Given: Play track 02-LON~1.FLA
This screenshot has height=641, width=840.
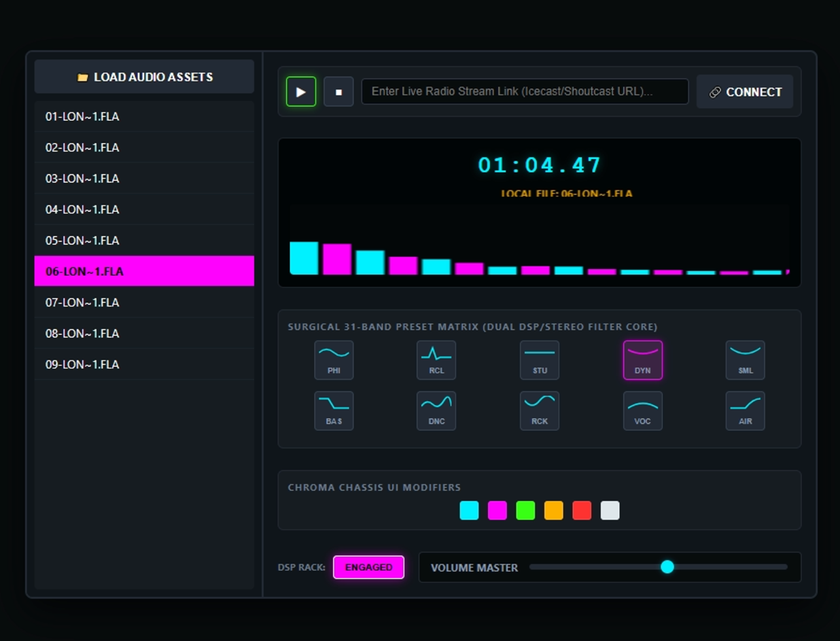Looking at the screenshot, I should [x=144, y=148].
